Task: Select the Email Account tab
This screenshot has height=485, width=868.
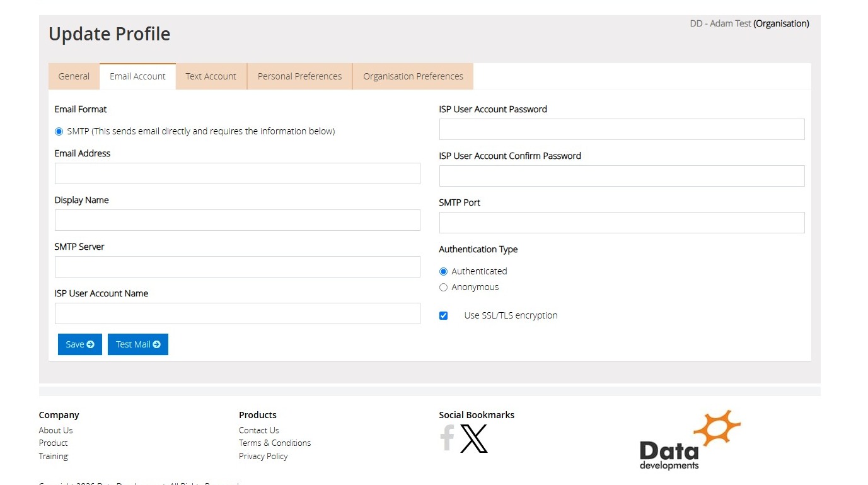Action: pyautogui.click(x=137, y=76)
